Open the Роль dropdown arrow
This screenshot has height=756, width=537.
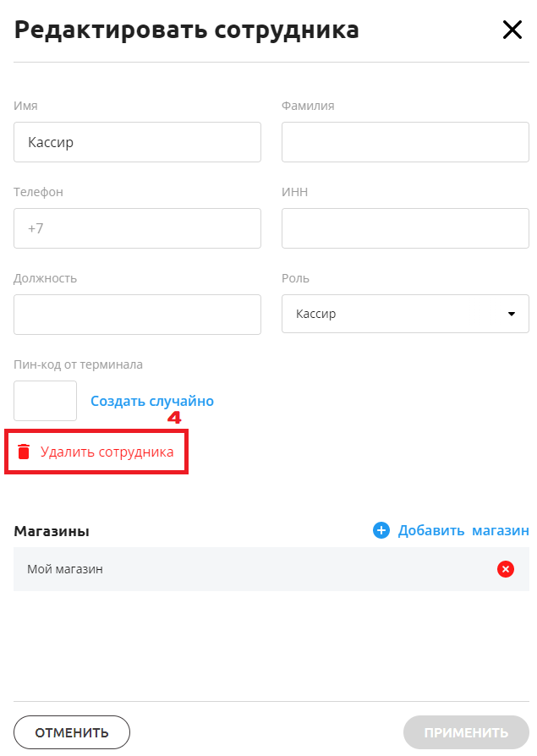click(512, 314)
